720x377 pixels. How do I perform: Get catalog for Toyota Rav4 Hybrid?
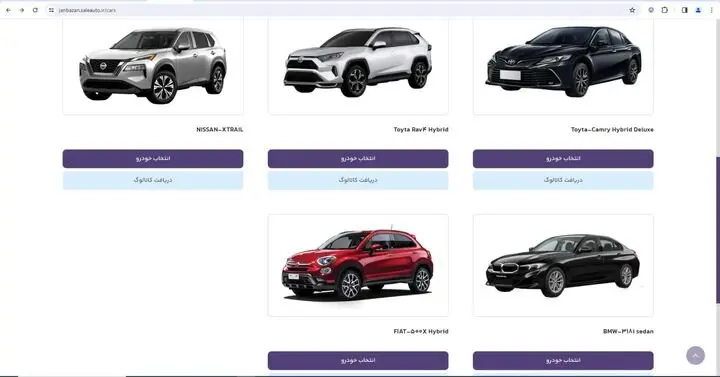pos(358,180)
